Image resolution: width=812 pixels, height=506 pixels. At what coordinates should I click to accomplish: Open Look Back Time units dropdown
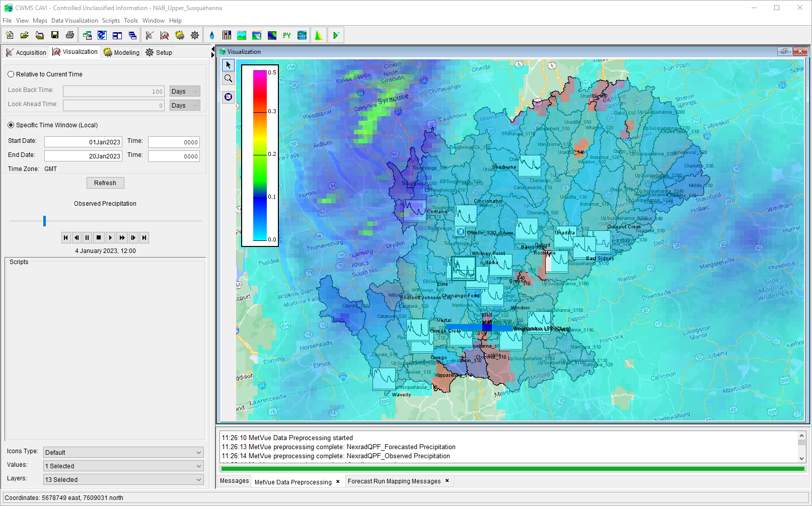(185, 91)
